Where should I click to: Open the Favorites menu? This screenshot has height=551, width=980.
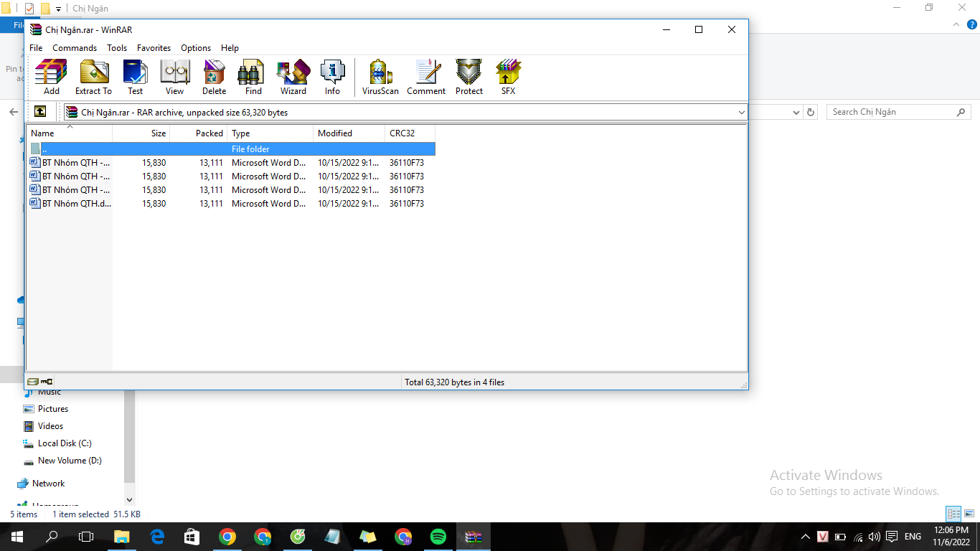click(154, 48)
